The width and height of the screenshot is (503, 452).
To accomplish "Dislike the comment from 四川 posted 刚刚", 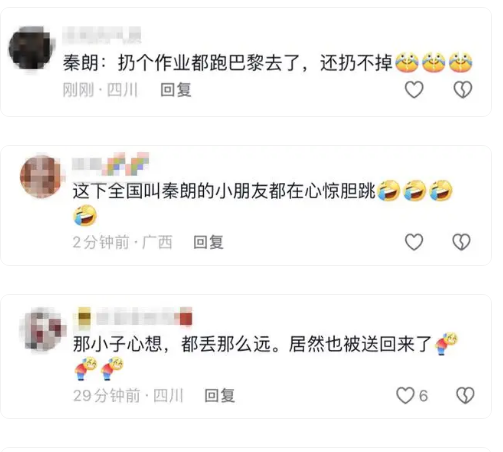I will (x=463, y=89).
